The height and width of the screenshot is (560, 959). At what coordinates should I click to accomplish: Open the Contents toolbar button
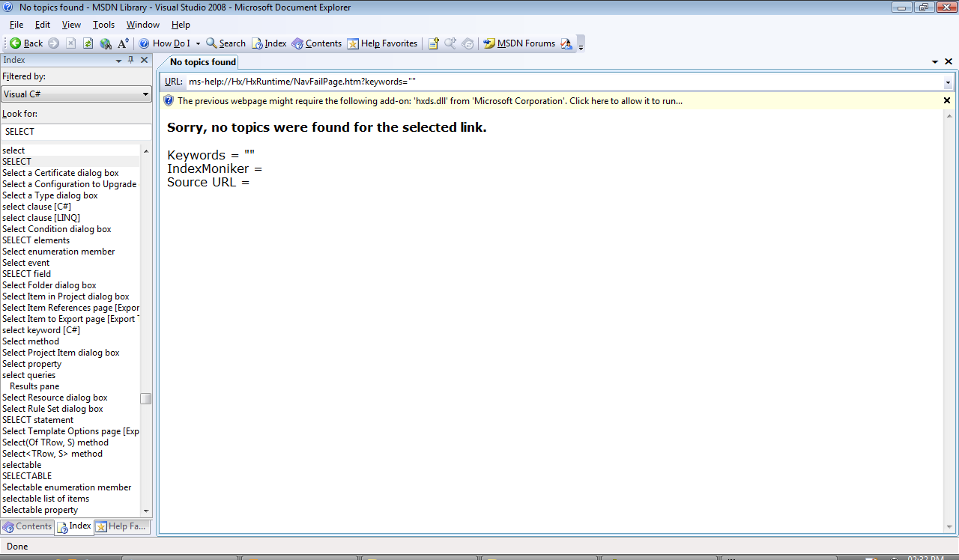click(316, 43)
